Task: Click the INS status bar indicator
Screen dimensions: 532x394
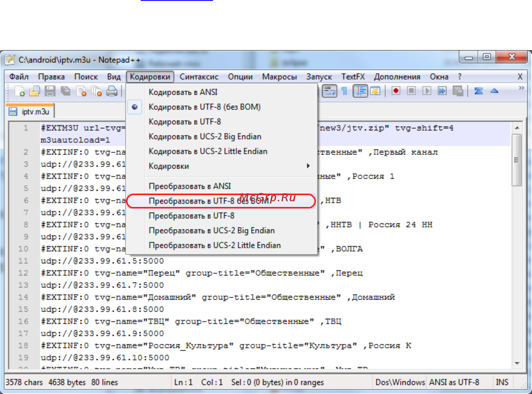Action: click(502, 382)
